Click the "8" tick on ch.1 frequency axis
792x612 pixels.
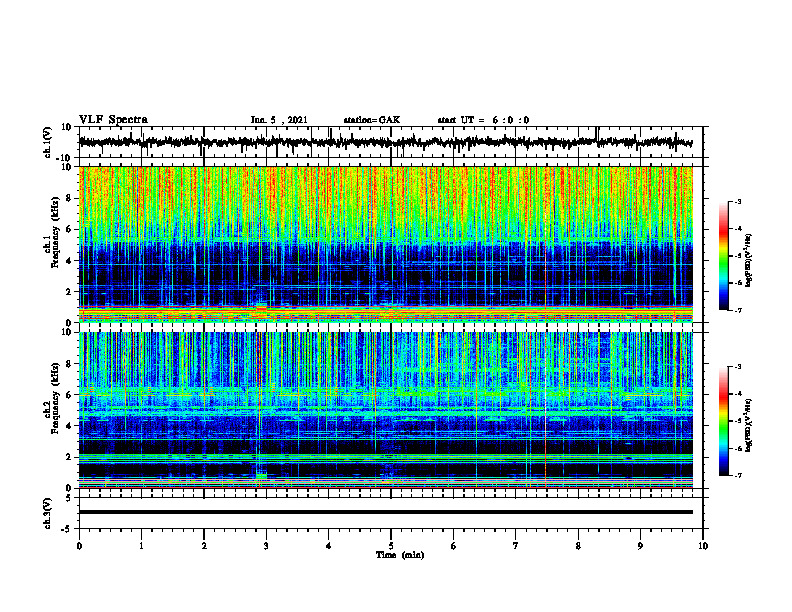pos(71,198)
